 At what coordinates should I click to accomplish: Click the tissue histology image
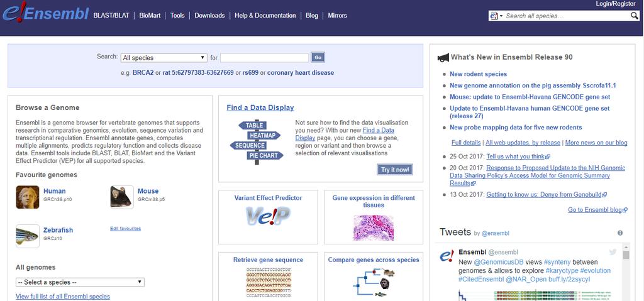point(374,227)
